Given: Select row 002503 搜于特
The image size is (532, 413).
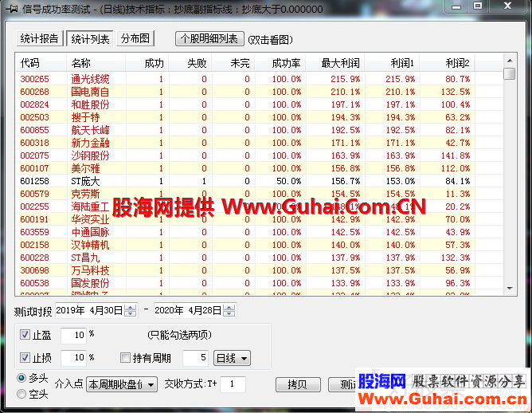Looking at the screenshot, I should pos(260,117).
